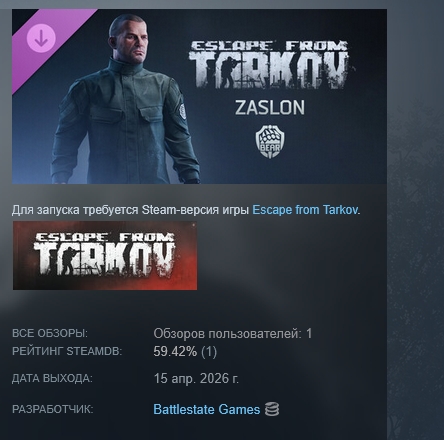The width and height of the screenshot is (444, 440).
Task: Click the purple DLC download arrow icon
Action: click(x=41, y=38)
